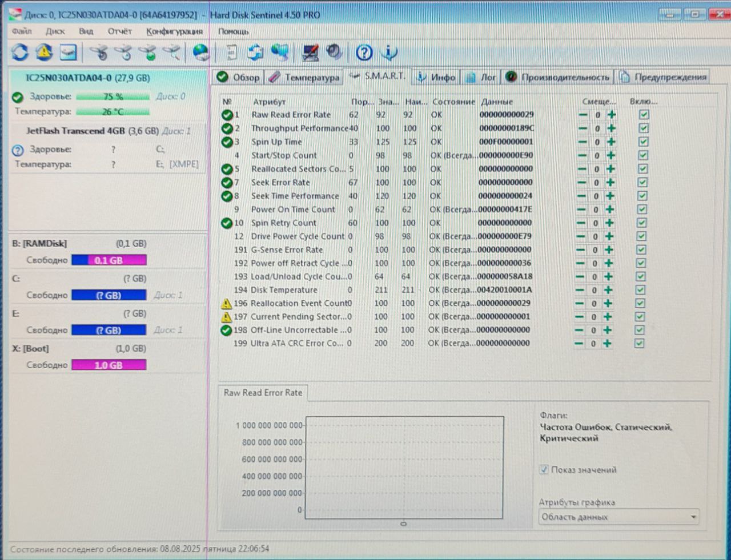The height and width of the screenshot is (560, 731).
Task: Click the globe toolbar icon
Action: coord(200,53)
